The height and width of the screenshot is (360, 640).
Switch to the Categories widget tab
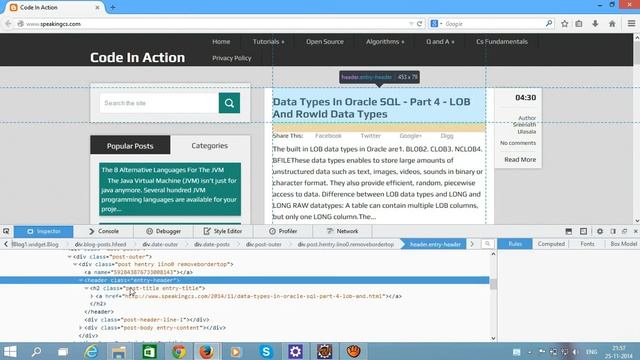pos(210,145)
